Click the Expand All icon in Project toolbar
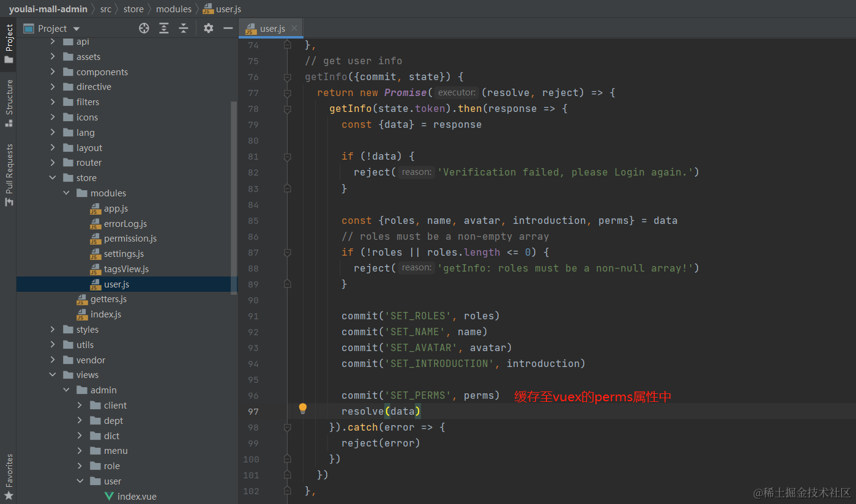Viewport: 856px width, 504px height. 163,28
